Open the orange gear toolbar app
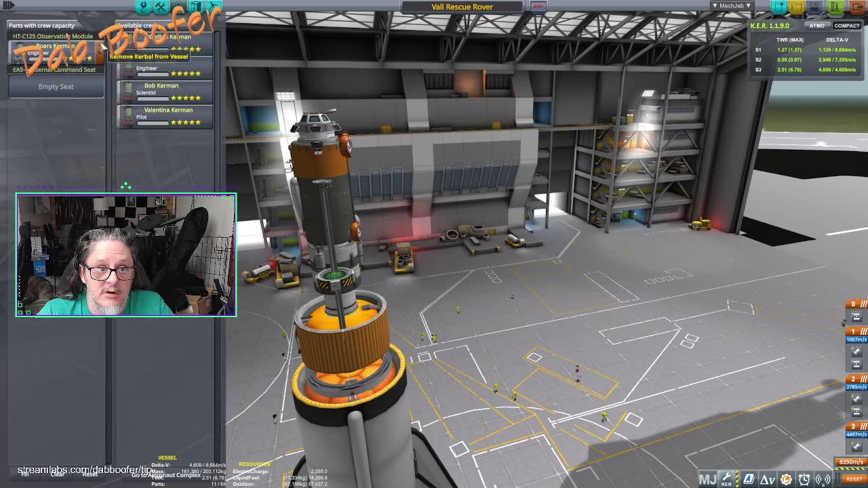868x488 pixels. click(786, 479)
